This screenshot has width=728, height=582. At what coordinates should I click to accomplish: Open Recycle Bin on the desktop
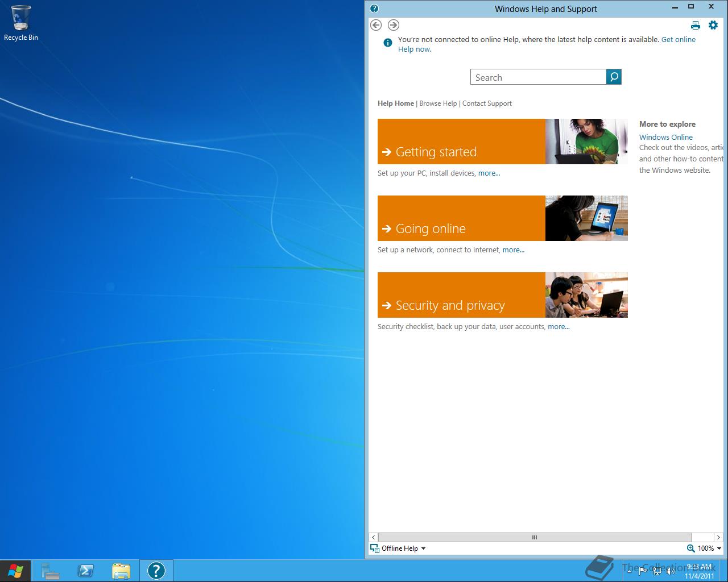[x=21, y=23]
